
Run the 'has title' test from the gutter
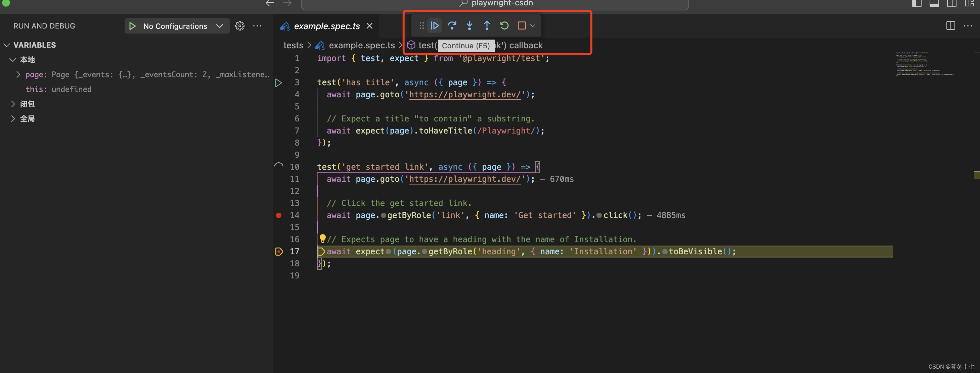278,83
